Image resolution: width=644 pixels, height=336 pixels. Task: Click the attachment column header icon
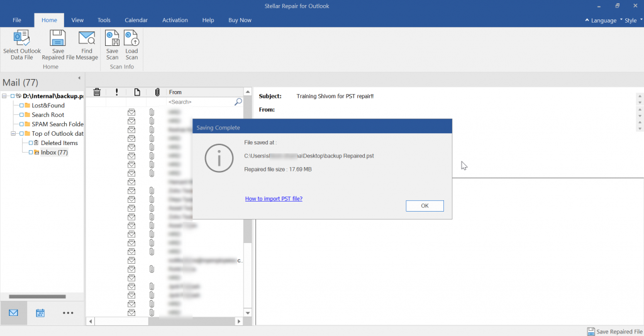pos(157,92)
